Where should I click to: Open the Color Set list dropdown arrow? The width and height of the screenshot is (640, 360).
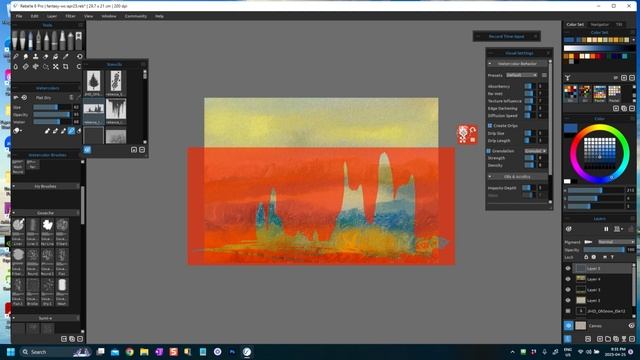coord(633,40)
